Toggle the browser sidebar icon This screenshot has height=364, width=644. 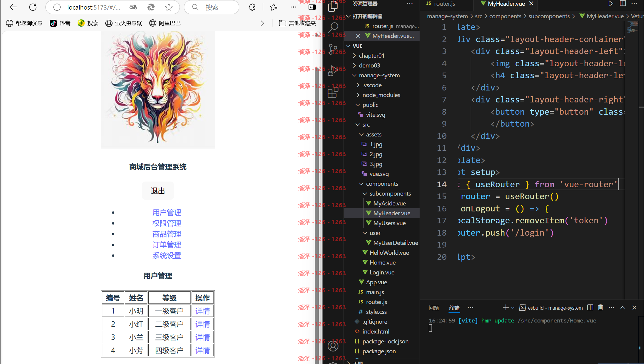312,7
